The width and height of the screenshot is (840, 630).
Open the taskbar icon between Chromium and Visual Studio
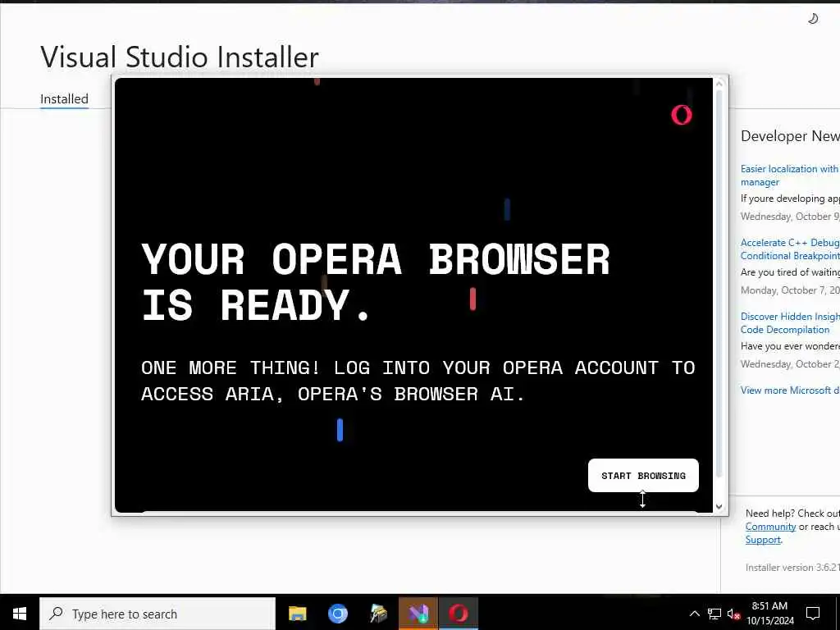click(x=378, y=614)
